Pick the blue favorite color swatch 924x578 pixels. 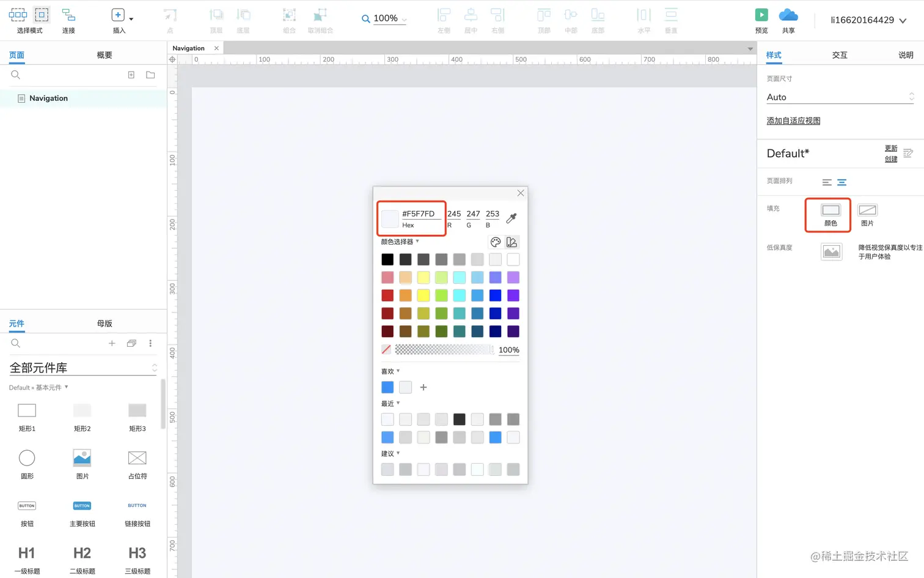point(387,387)
